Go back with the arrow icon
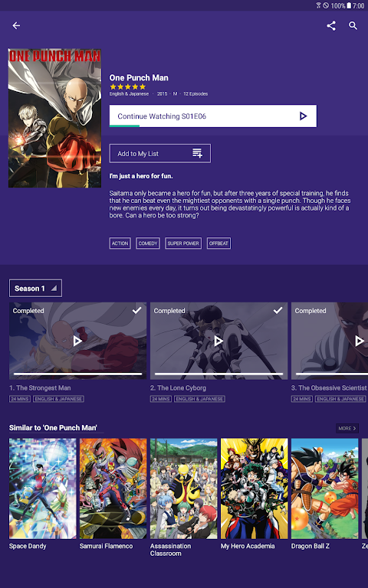The width and height of the screenshot is (368, 588). pyautogui.click(x=16, y=25)
